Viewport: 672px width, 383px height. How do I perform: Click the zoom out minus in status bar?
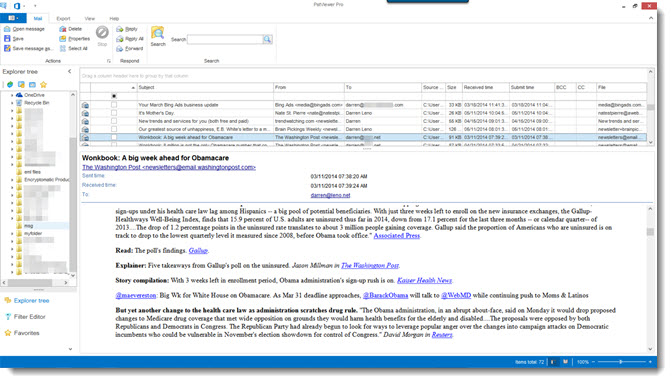click(x=594, y=362)
